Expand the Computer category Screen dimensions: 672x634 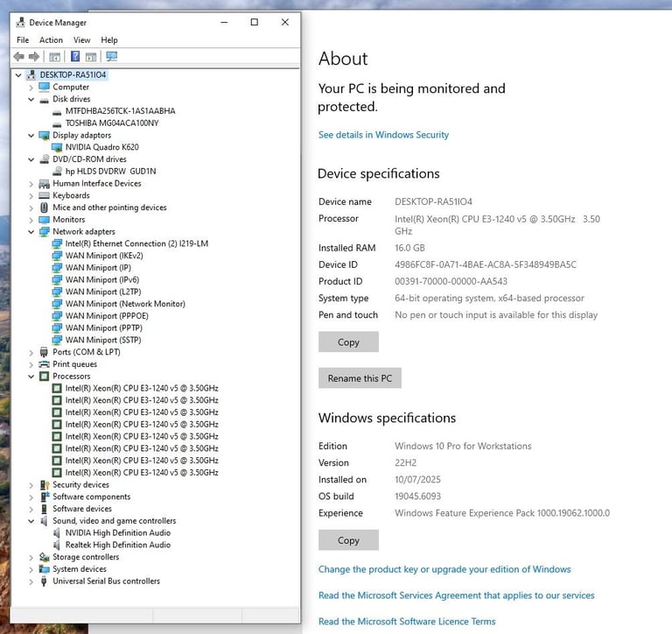(x=31, y=88)
